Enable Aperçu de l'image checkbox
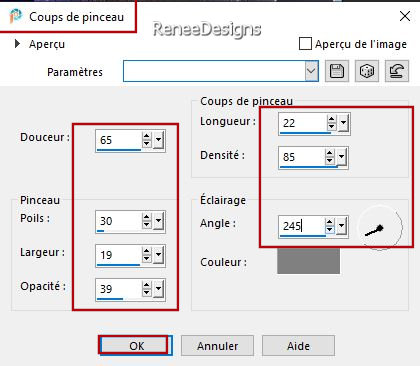Screen dimensions: 420x366 point(305,44)
